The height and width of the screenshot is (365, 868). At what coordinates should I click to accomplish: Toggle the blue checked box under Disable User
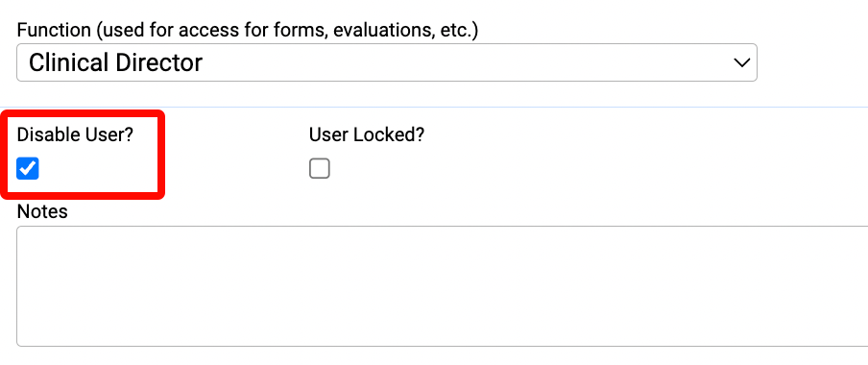(28, 168)
